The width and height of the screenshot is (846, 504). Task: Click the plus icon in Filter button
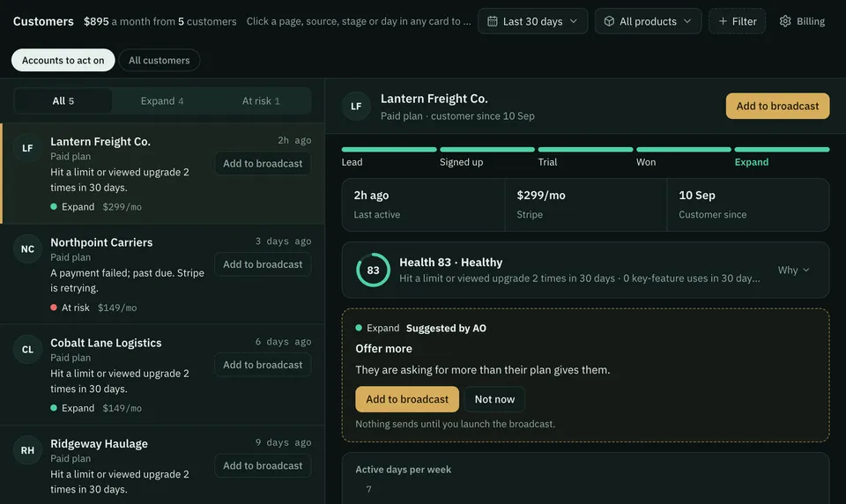(x=723, y=21)
